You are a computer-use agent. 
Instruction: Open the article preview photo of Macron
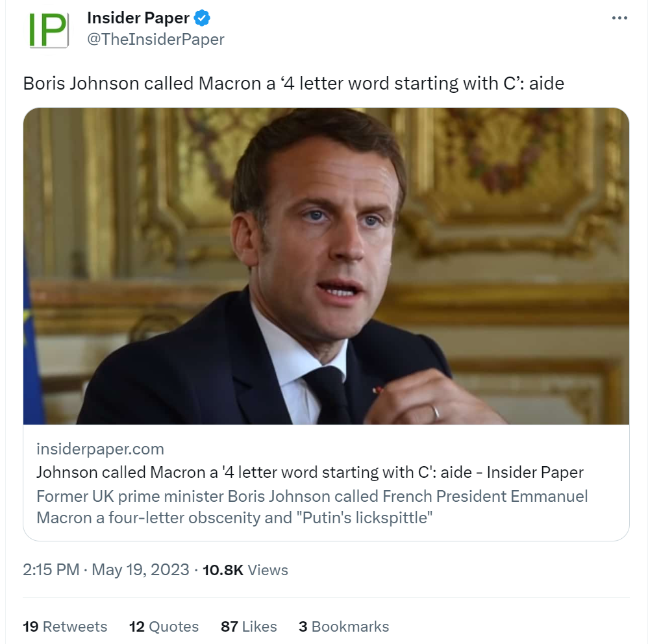coord(326,266)
